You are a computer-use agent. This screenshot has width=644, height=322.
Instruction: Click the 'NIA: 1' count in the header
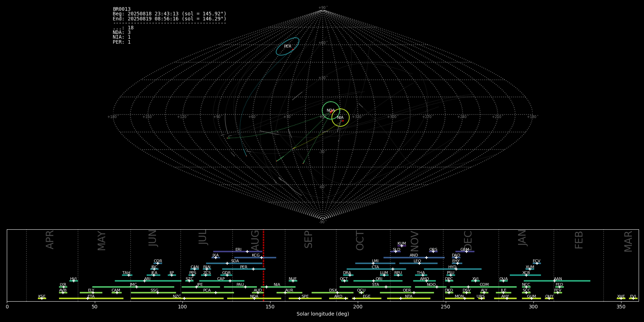pyautogui.click(x=122, y=37)
